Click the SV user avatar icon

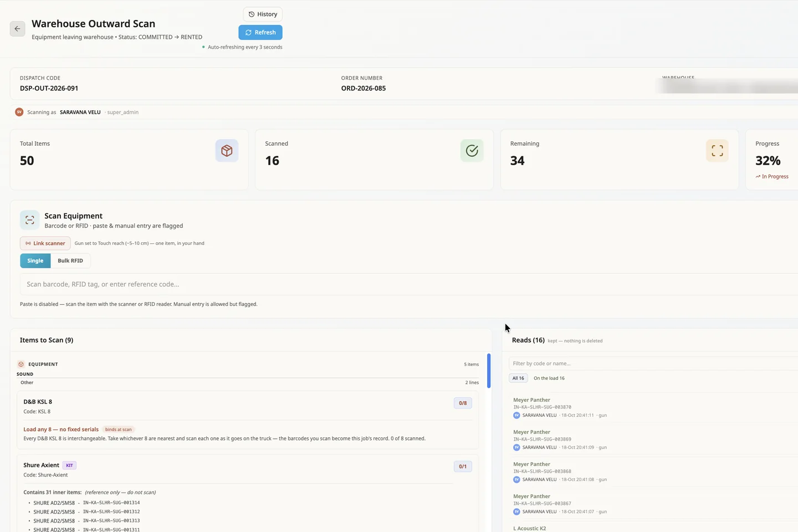pyautogui.click(x=19, y=112)
